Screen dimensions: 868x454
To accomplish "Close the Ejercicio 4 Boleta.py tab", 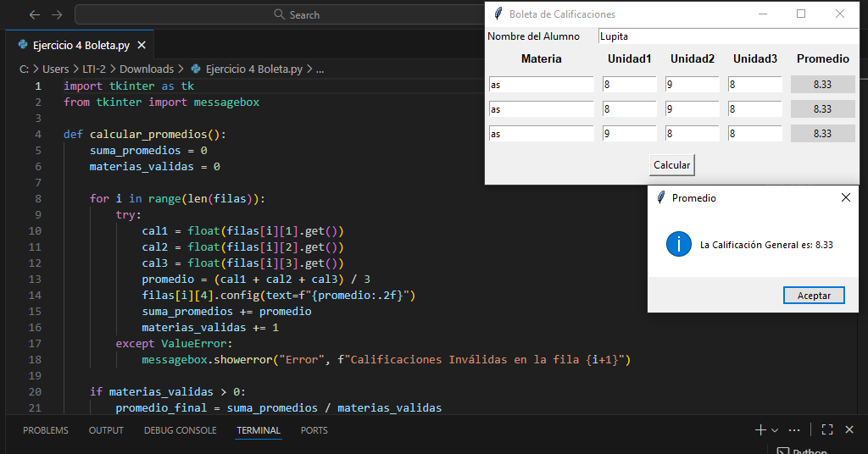I will pos(142,46).
